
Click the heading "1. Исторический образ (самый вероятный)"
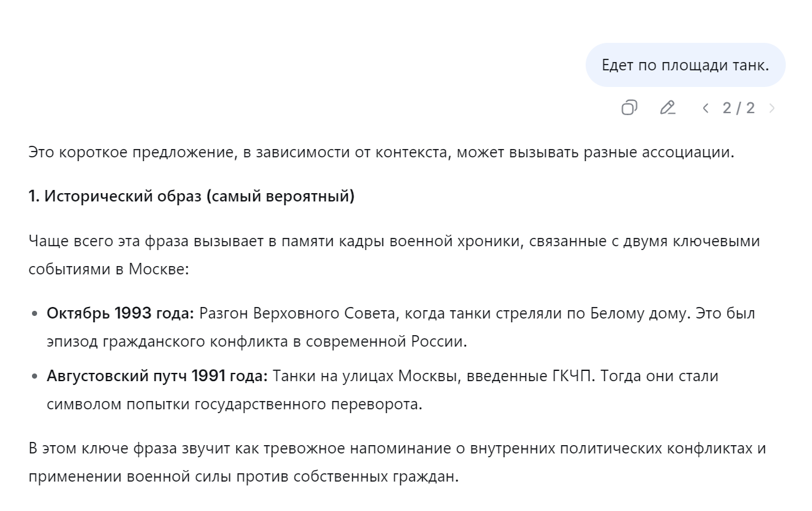[x=191, y=196]
